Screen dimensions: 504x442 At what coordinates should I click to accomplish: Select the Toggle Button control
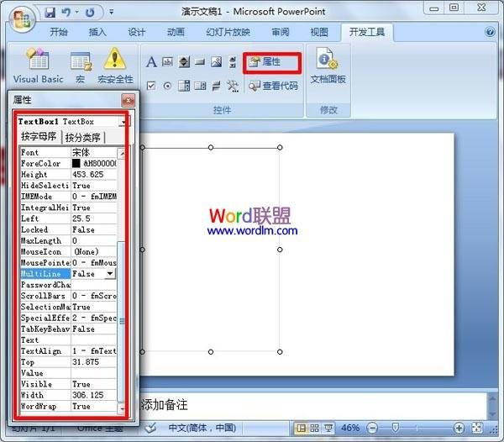217,86
